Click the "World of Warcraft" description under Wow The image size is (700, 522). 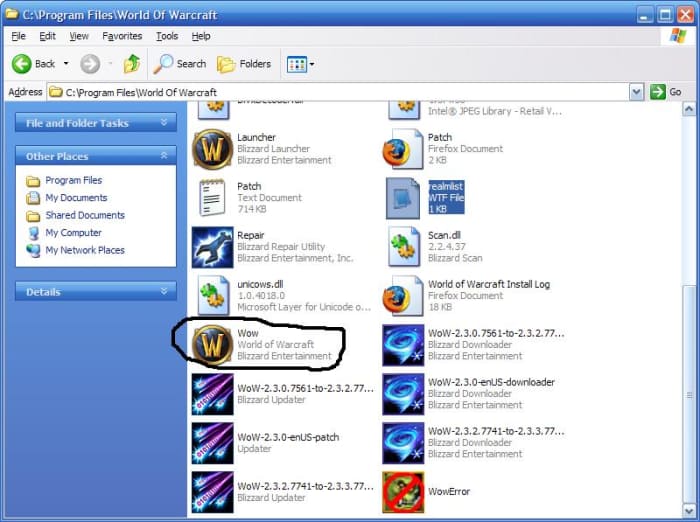275,344
